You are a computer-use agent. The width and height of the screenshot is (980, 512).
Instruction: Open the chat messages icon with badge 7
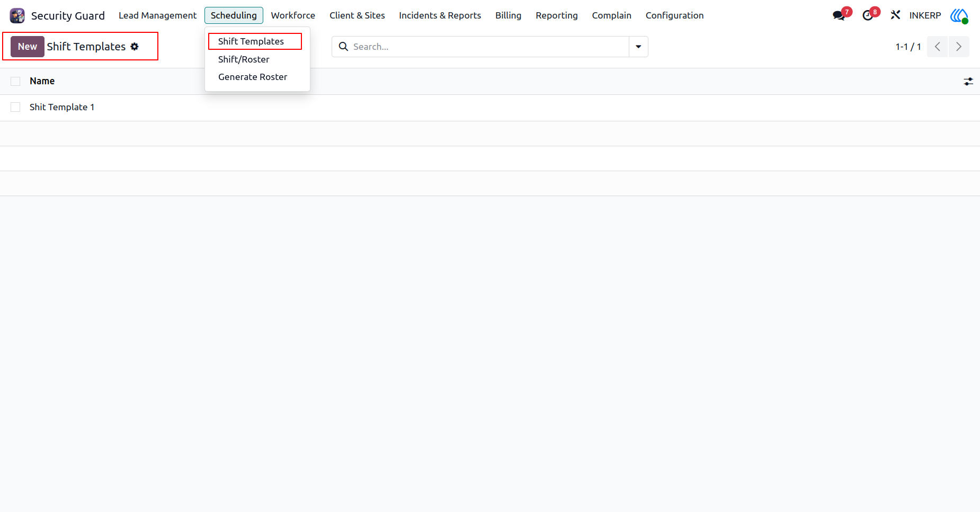tap(839, 15)
